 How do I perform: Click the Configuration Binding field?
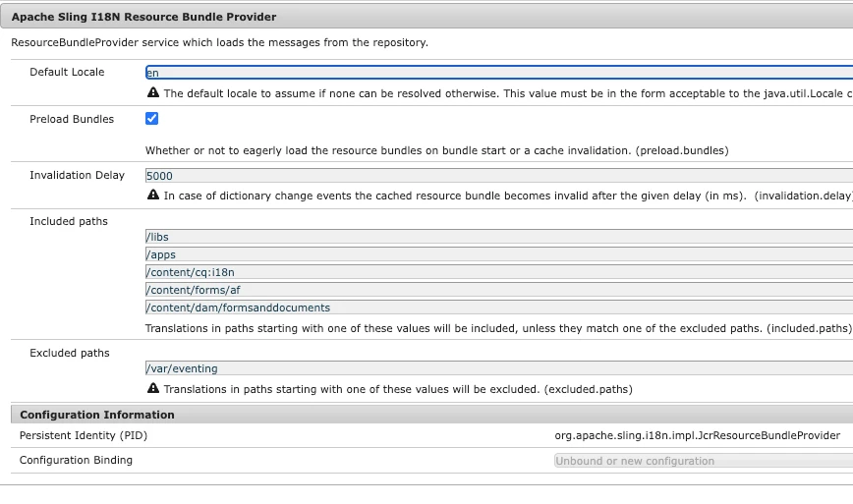[704, 461]
